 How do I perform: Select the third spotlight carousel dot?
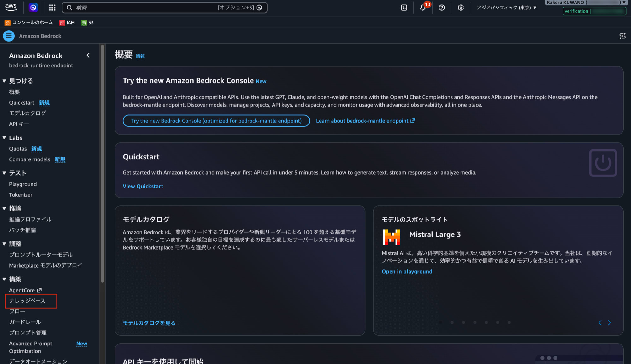coord(463,322)
